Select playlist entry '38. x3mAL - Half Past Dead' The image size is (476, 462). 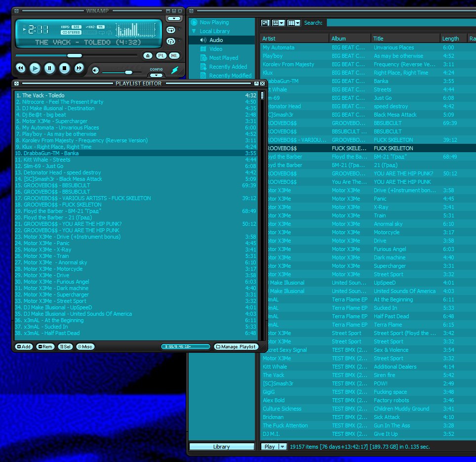coord(136,333)
